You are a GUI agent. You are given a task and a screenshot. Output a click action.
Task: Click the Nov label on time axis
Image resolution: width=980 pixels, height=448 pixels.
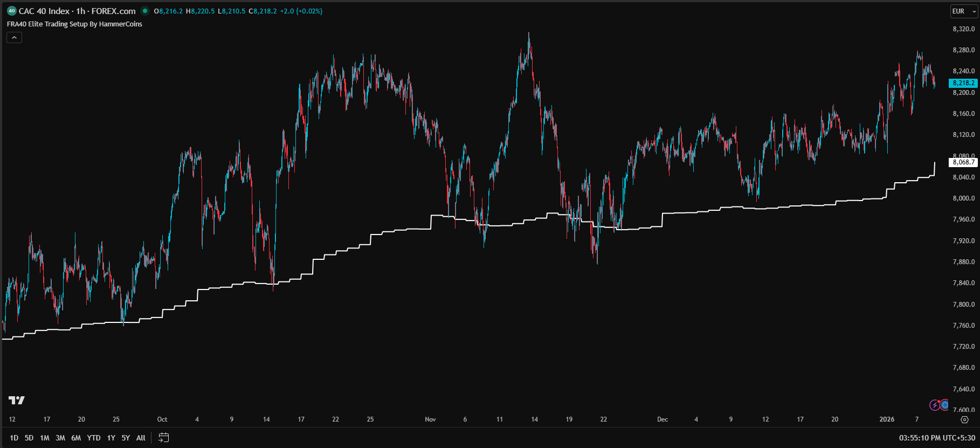pyautogui.click(x=430, y=419)
